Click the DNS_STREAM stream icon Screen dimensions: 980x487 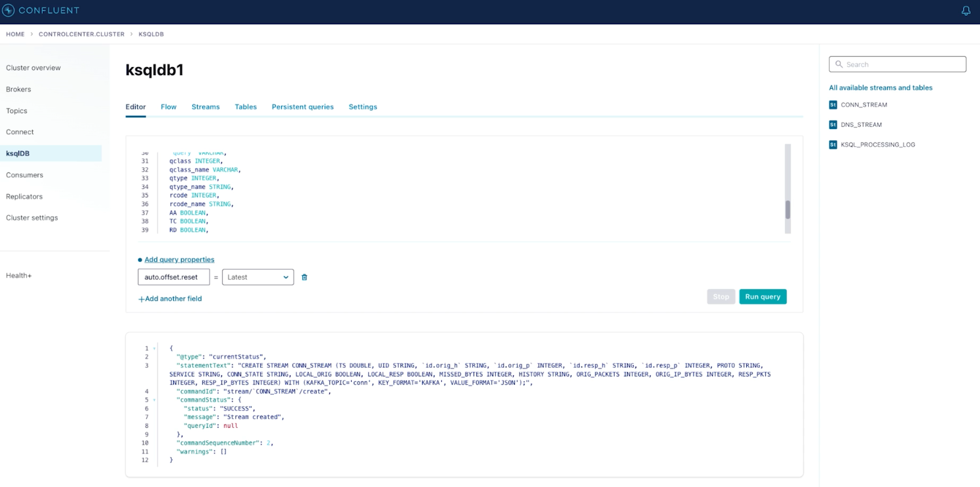(833, 124)
